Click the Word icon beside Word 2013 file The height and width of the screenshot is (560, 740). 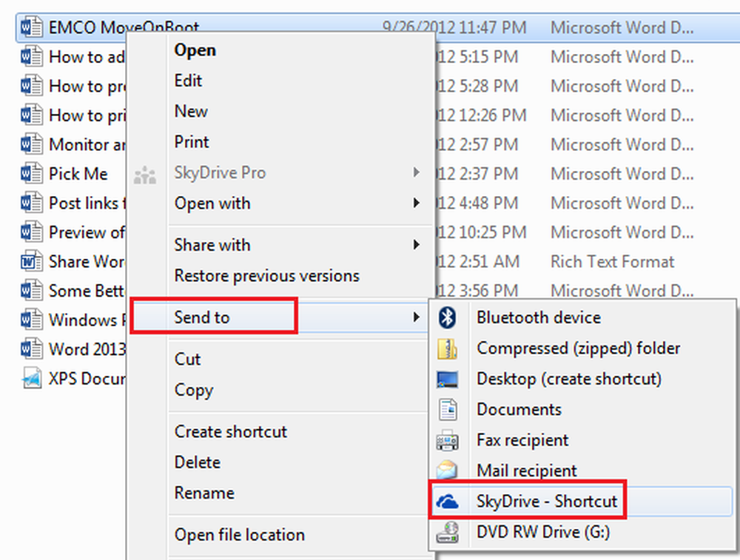click(32, 349)
